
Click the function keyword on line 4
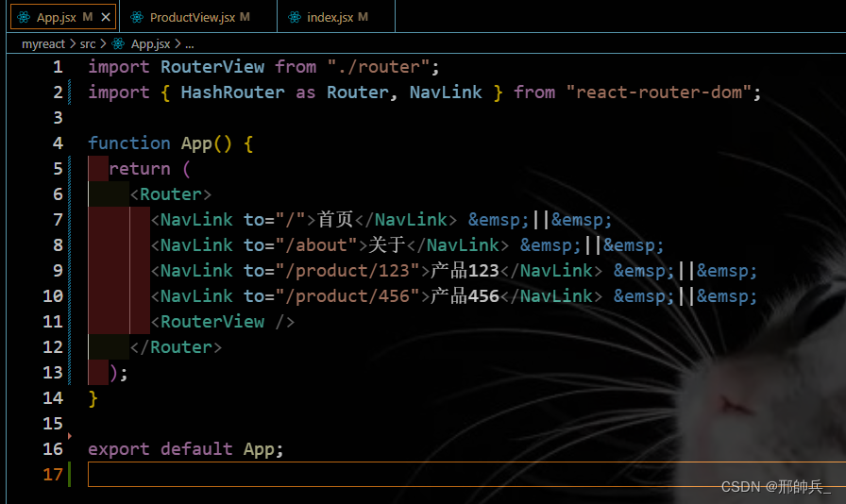(x=129, y=143)
